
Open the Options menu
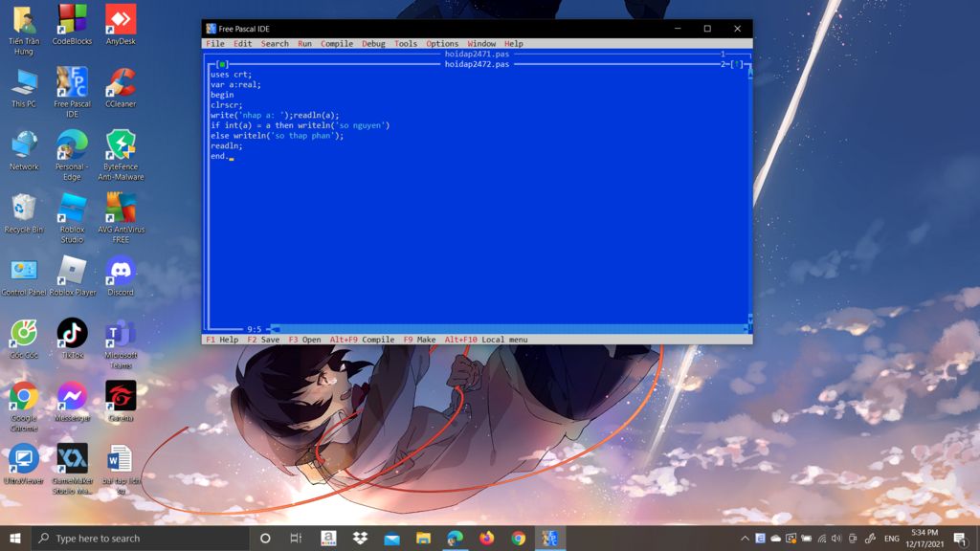pos(442,44)
